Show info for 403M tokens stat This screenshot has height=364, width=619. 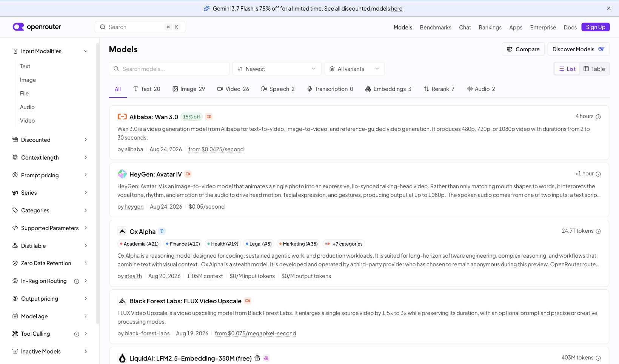coord(598,358)
